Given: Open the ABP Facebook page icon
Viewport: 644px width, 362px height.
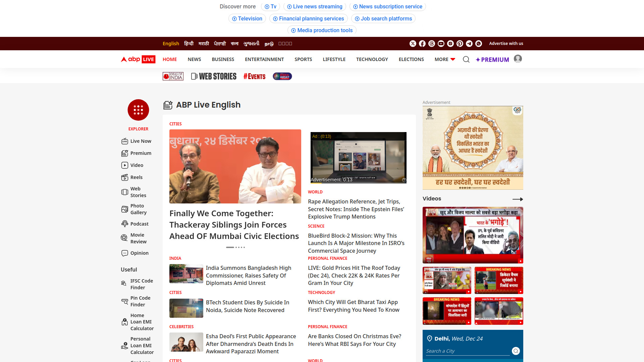Looking at the screenshot, I should click(x=422, y=44).
